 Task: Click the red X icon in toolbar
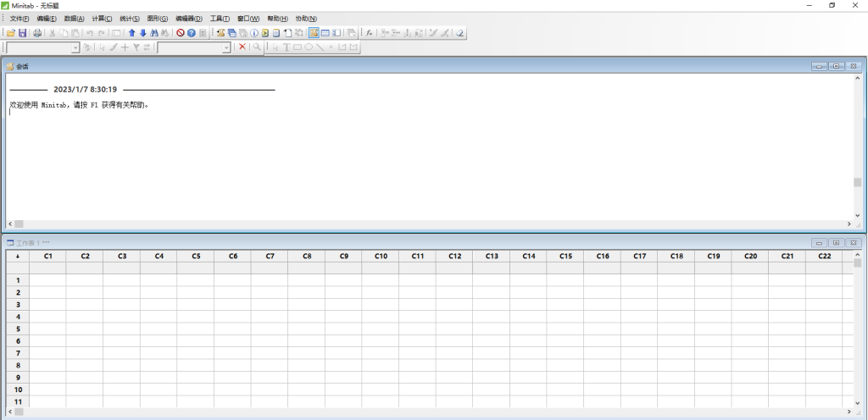(x=242, y=47)
